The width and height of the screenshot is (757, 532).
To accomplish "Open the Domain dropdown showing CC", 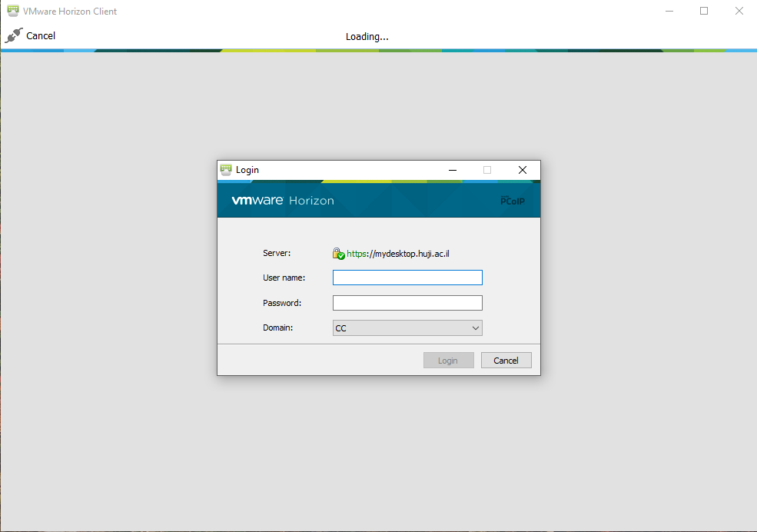I will point(407,328).
